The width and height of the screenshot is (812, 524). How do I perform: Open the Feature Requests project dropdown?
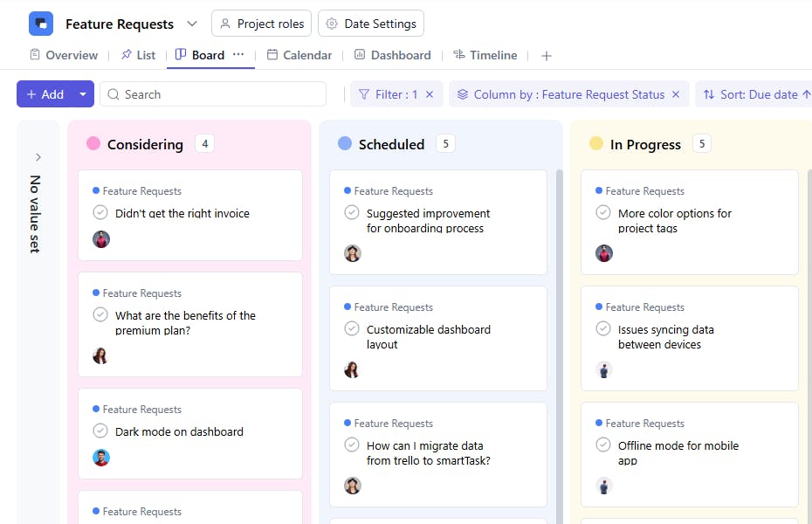tap(191, 24)
